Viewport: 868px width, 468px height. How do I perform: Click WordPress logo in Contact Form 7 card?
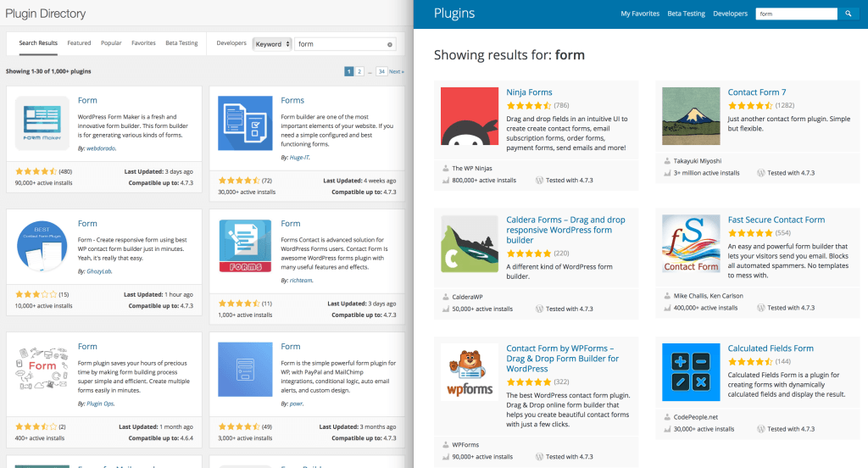point(760,173)
